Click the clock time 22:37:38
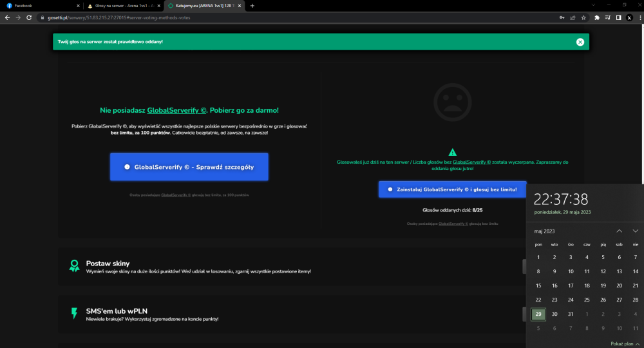 [x=561, y=199]
